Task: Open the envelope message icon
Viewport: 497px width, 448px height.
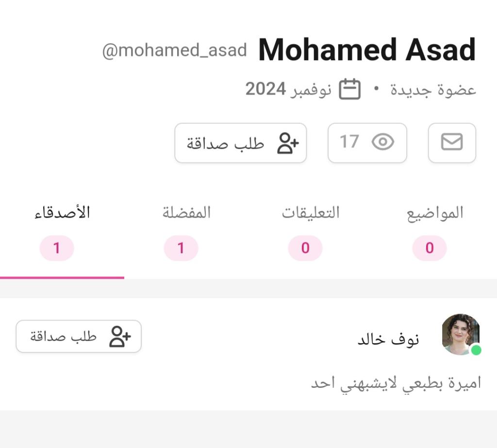Action: 452,143
